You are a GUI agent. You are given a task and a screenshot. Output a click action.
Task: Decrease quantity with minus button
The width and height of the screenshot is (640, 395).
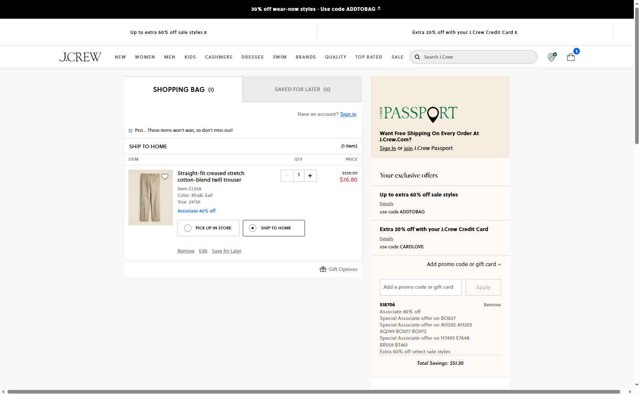click(287, 175)
